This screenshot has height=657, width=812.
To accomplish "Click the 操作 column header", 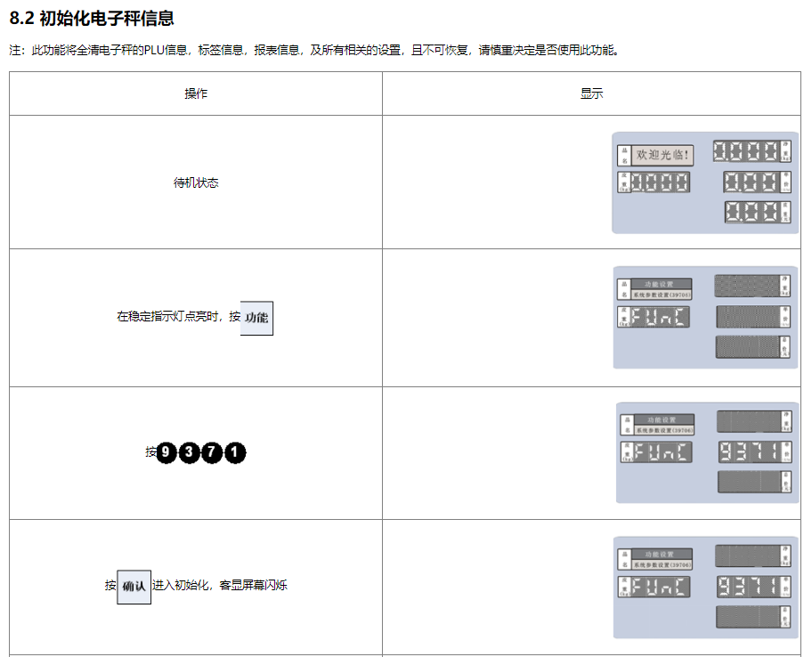I will coord(196,93).
